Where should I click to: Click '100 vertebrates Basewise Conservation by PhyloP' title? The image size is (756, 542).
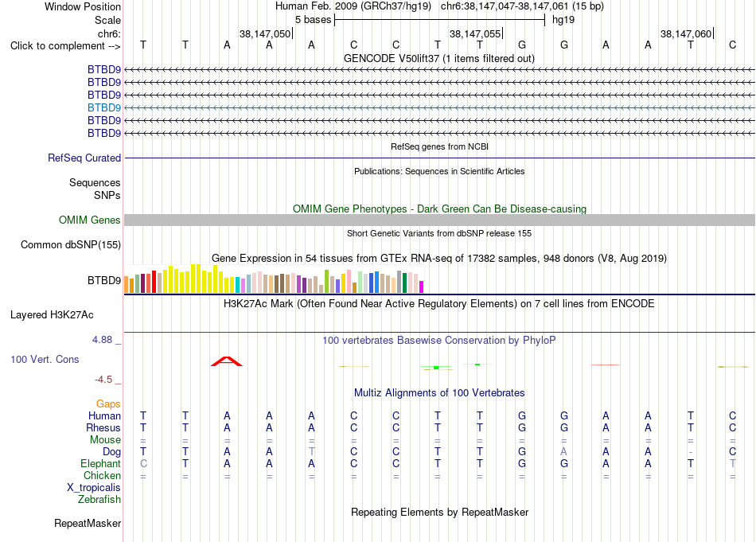click(439, 341)
